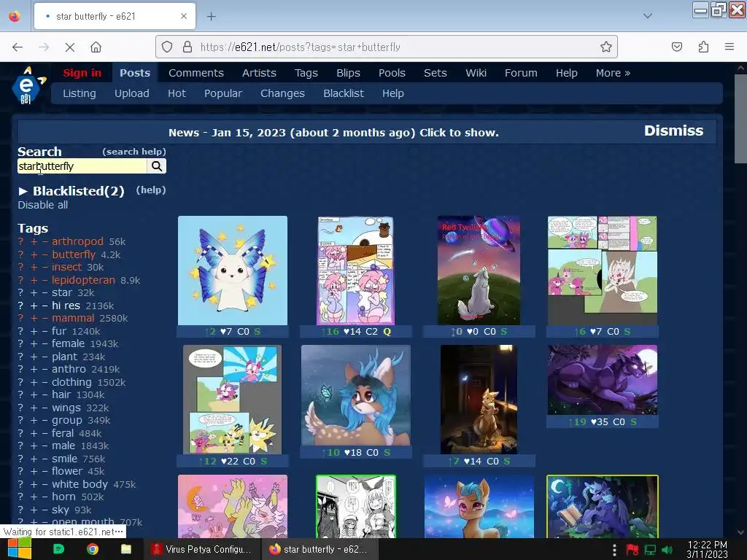
Task: Add the wings tag with plus
Action: click(34, 408)
